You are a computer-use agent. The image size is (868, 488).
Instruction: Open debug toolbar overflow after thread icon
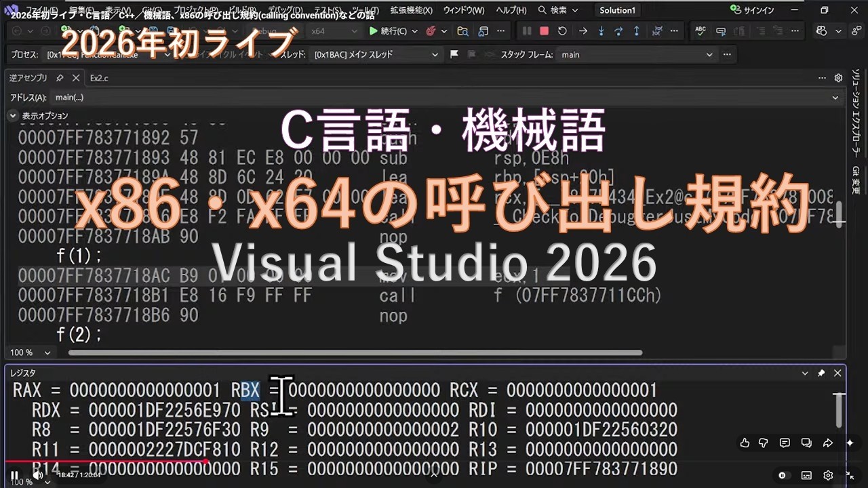pos(674,31)
